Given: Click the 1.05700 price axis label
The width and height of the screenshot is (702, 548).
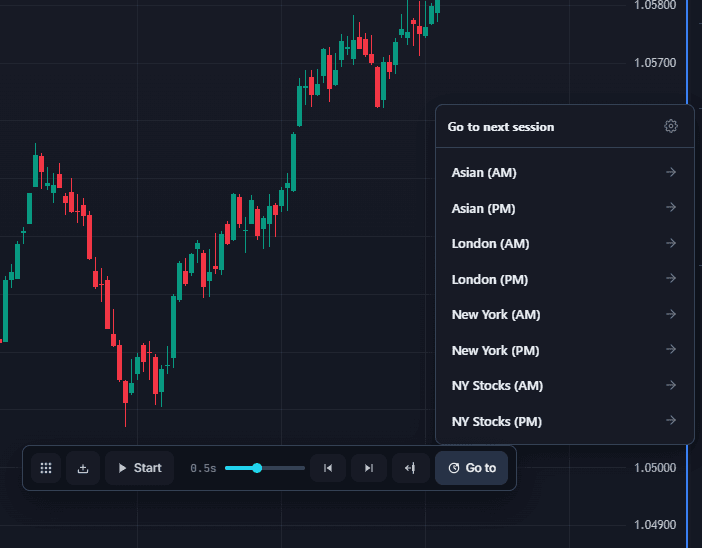Looking at the screenshot, I should click(x=655, y=63).
